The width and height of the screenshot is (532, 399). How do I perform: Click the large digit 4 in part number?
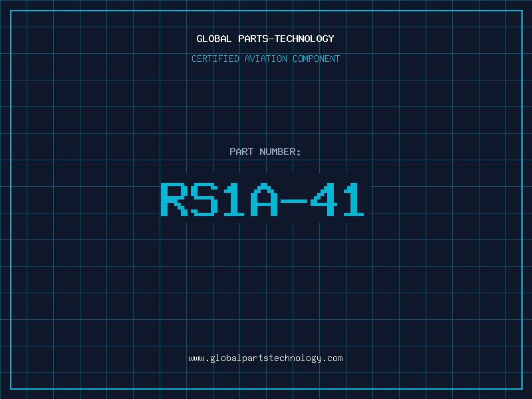[324, 199]
